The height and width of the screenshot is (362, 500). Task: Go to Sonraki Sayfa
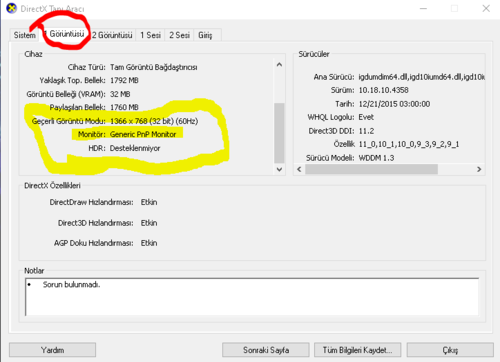click(266, 350)
